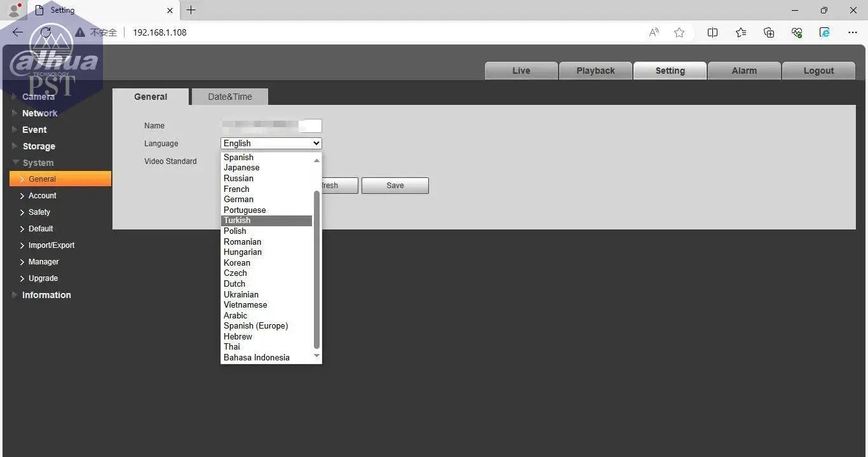Collapse the System sidebar section
The width and height of the screenshot is (868, 457).
click(38, 163)
